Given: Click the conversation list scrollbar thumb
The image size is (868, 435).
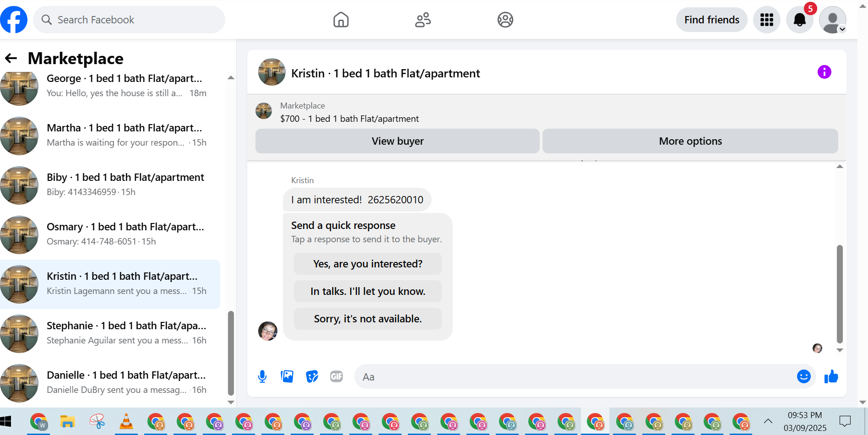Looking at the screenshot, I should point(231,353).
